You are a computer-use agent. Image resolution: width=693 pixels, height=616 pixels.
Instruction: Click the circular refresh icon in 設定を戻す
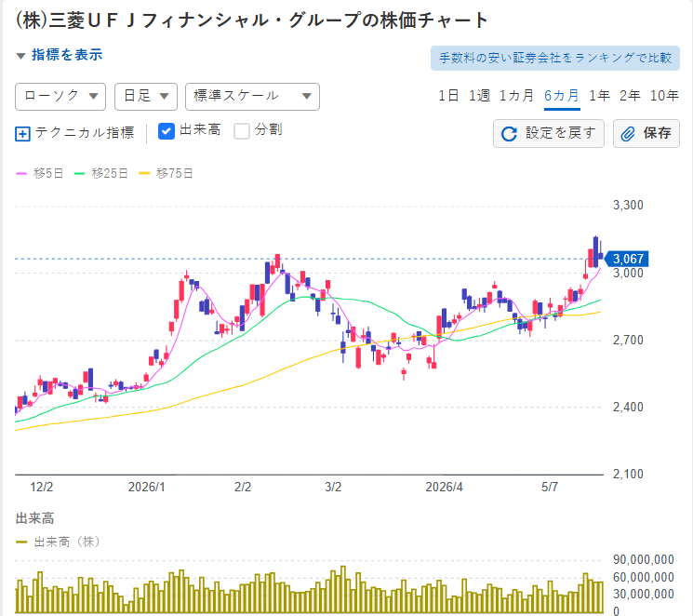click(x=509, y=134)
